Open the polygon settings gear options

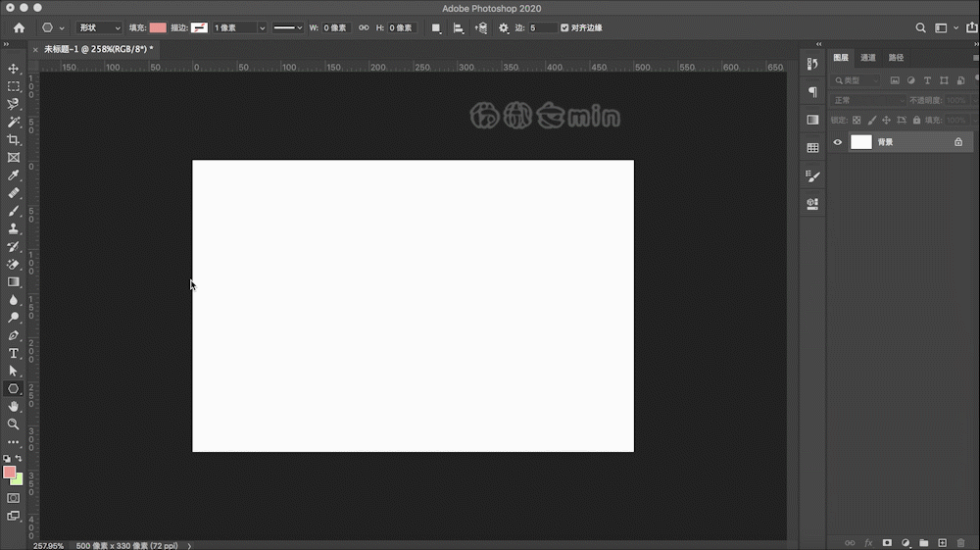coord(503,28)
